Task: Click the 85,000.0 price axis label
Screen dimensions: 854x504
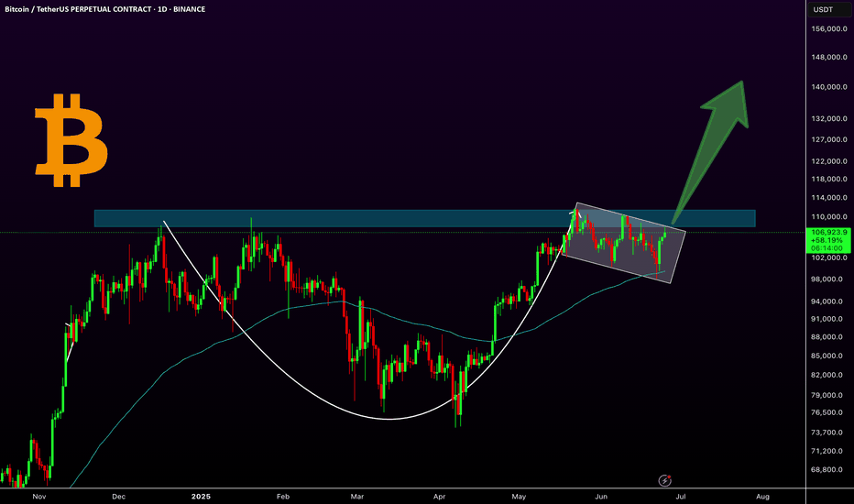Action: [x=829, y=356]
